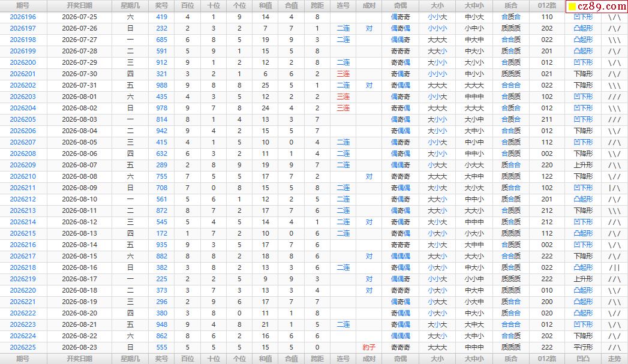Click prize number 988

coord(162,85)
